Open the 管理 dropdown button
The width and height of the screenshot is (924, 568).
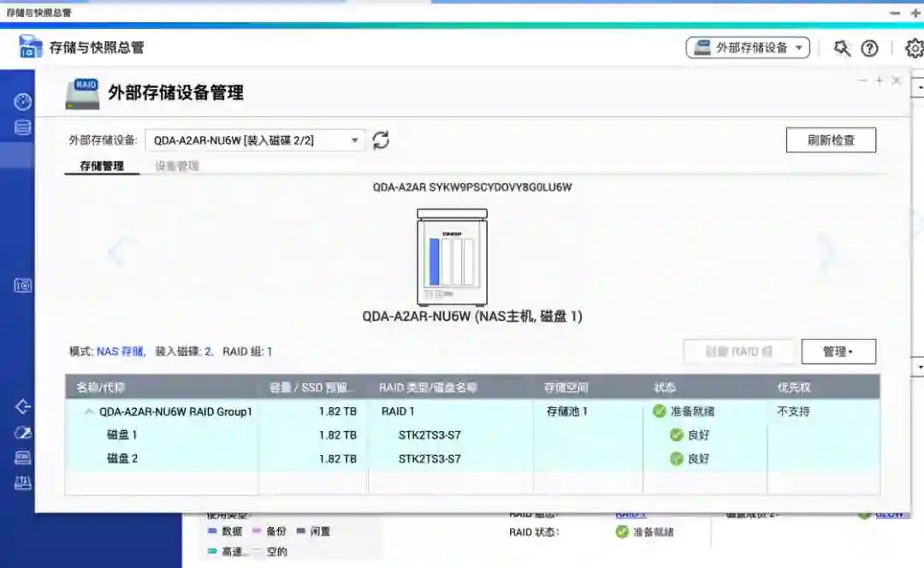point(838,352)
